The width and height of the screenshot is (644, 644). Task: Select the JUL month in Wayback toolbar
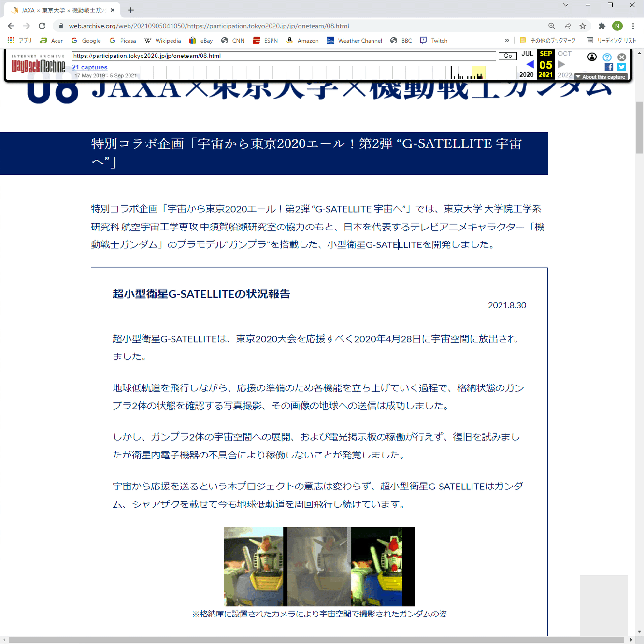tap(528, 54)
